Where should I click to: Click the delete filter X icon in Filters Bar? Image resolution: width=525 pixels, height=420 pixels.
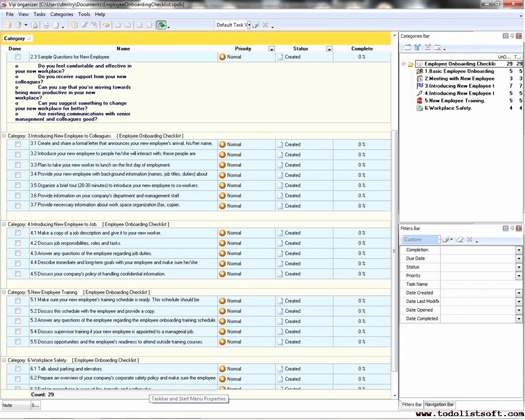(x=470, y=240)
